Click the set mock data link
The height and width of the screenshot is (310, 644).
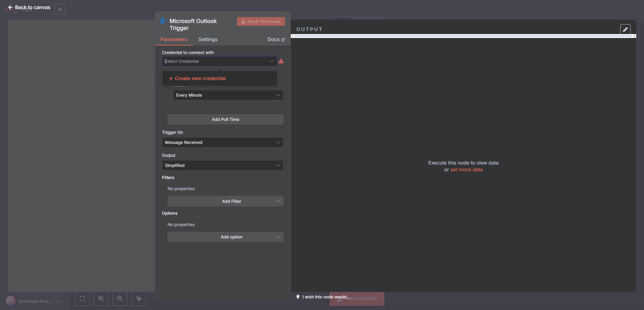466,170
